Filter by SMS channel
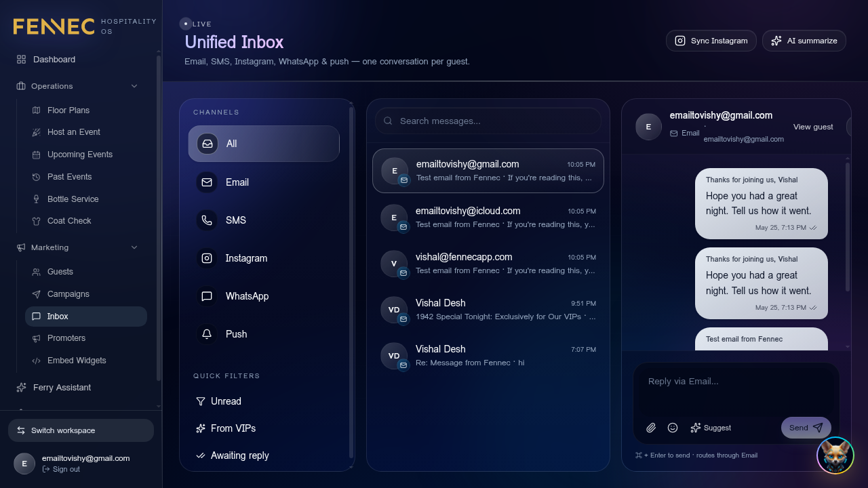Screen dimensions: 868x488 264,220
